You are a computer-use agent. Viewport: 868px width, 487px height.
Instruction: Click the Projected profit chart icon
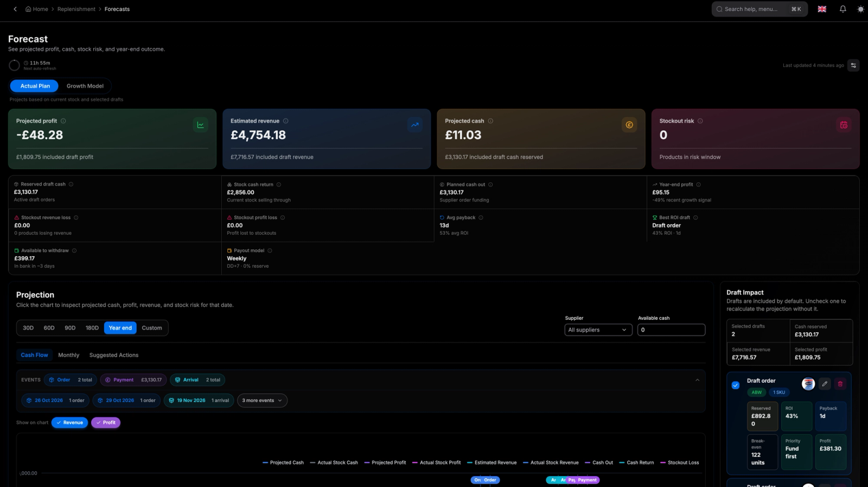pos(201,125)
